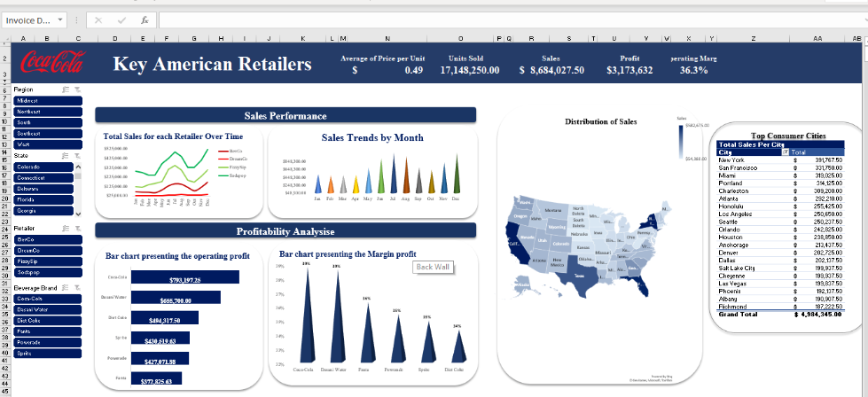This screenshot has height=397, width=868.
Task: Click the Units Sold value 17,148,250.00
Action: coord(469,70)
